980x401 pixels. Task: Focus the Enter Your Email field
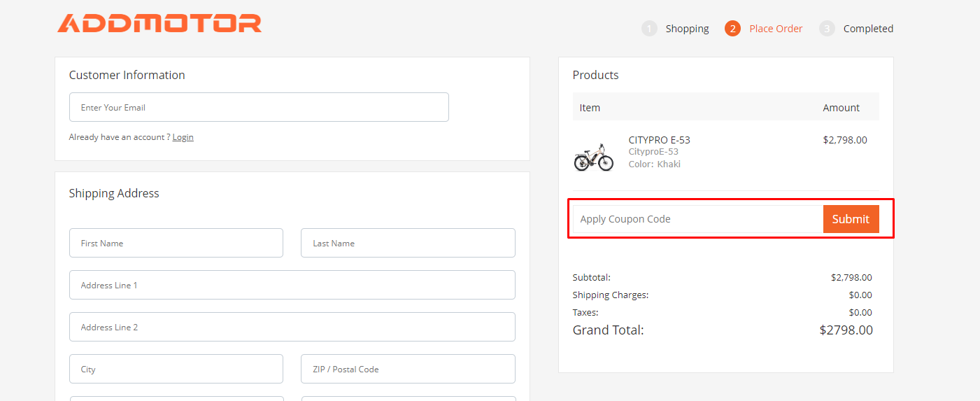259,107
